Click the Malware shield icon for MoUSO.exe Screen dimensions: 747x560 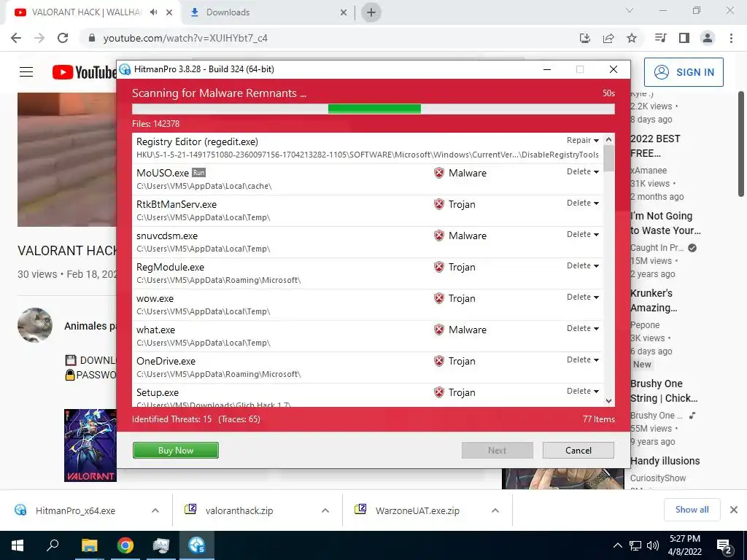439,173
